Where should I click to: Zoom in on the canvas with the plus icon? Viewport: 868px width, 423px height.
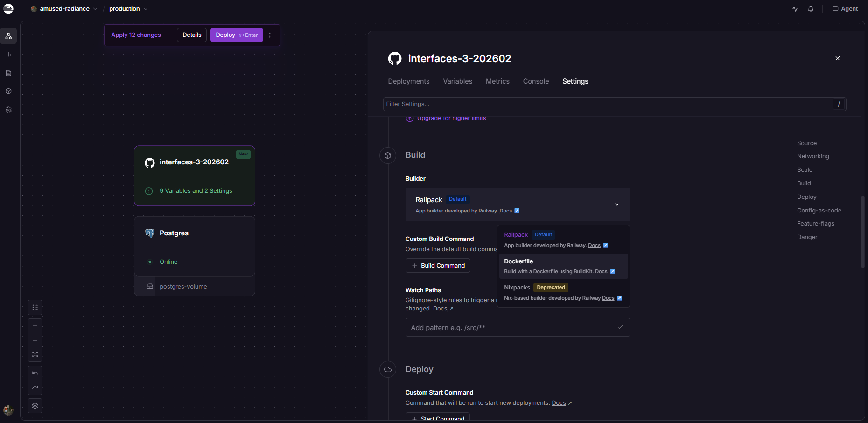35,326
